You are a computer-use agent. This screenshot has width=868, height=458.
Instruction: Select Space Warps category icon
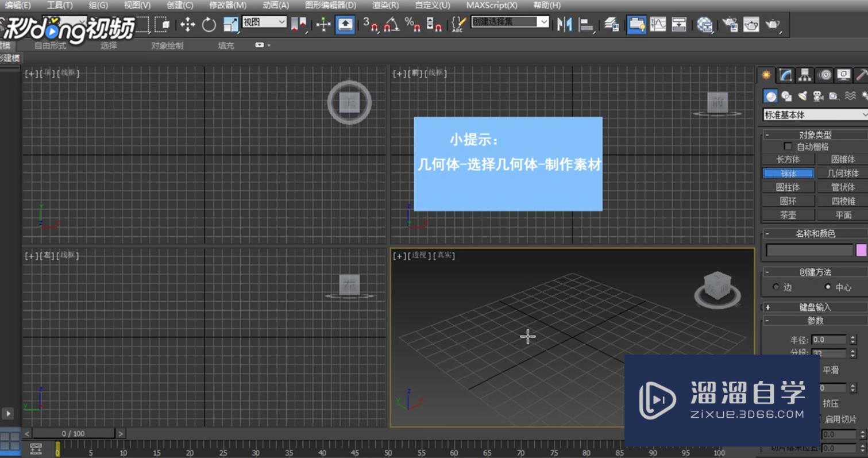[x=850, y=96]
